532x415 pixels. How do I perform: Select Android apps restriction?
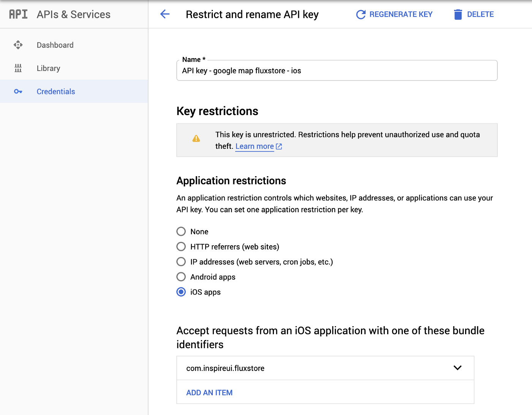181,277
